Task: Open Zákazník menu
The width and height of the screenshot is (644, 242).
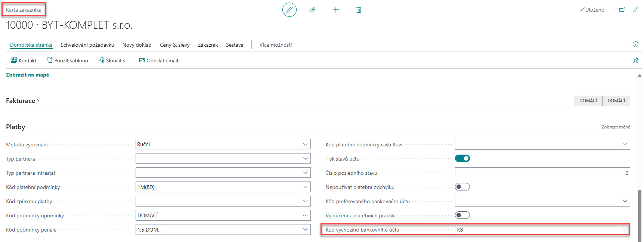Action: tap(208, 45)
